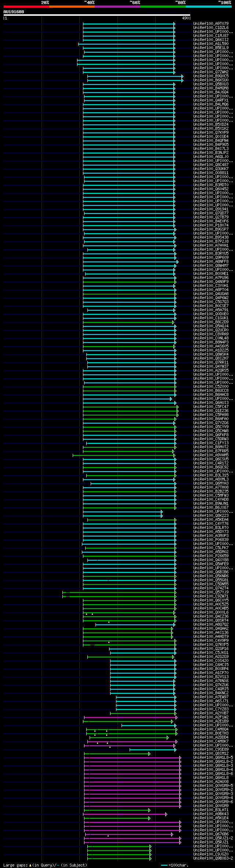
Task: Click the short cyan bar for C9SE89
Action: pyautogui.click(x=153, y=749)
